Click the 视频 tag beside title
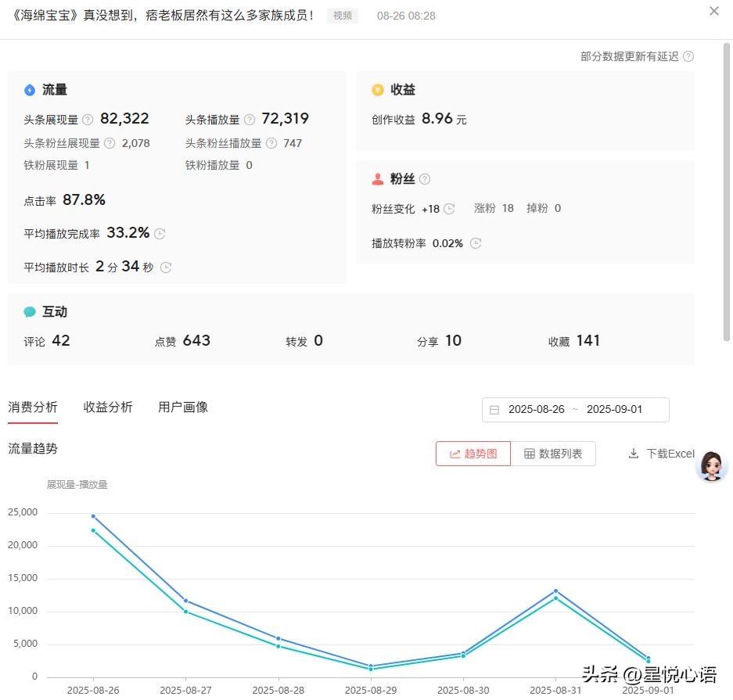 pos(342,16)
